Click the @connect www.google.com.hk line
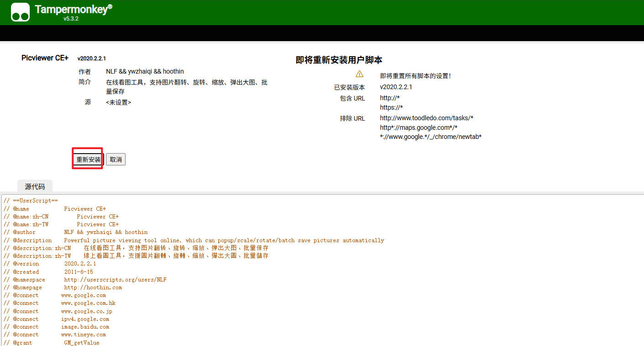 pyautogui.click(x=59, y=303)
